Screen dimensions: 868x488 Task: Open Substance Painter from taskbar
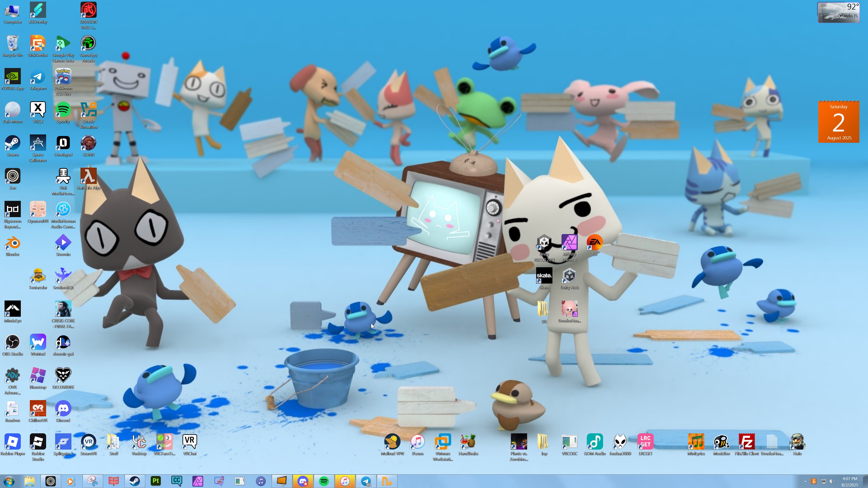coord(156,481)
